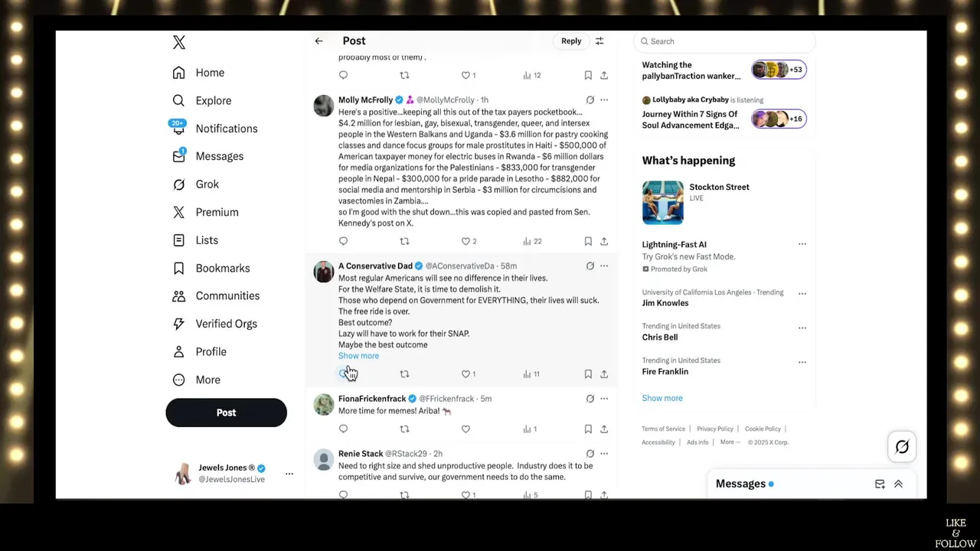Open the floating Grok button at right
The height and width of the screenshot is (551, 980).
tap(902, 447)
